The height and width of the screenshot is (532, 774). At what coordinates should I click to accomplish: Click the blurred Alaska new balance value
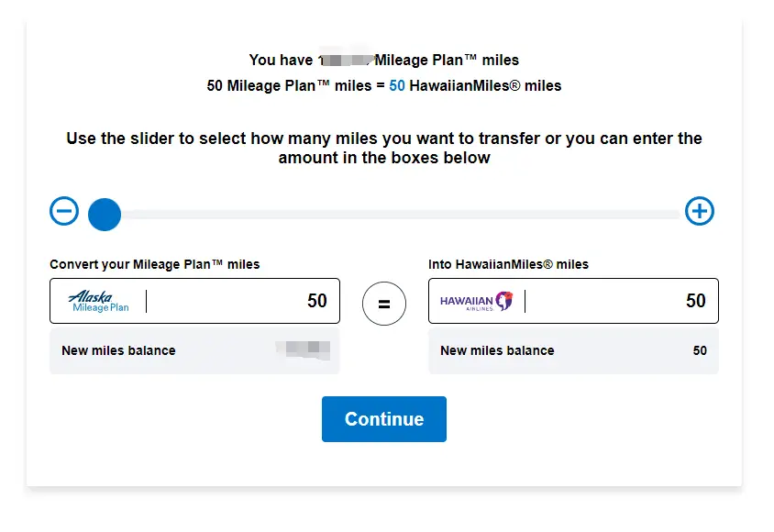pyautogui.click(x=303, y=349)
